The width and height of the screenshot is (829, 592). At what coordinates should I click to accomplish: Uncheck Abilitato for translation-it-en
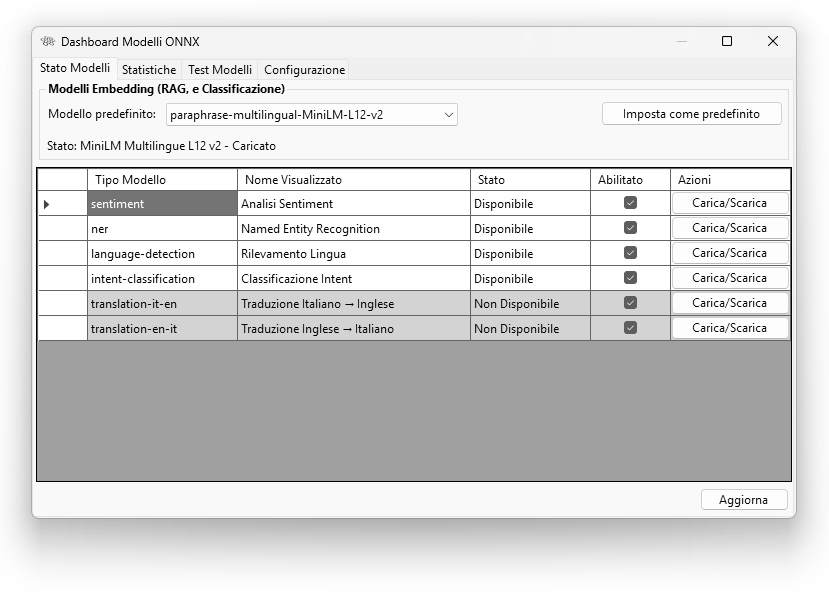630,303
